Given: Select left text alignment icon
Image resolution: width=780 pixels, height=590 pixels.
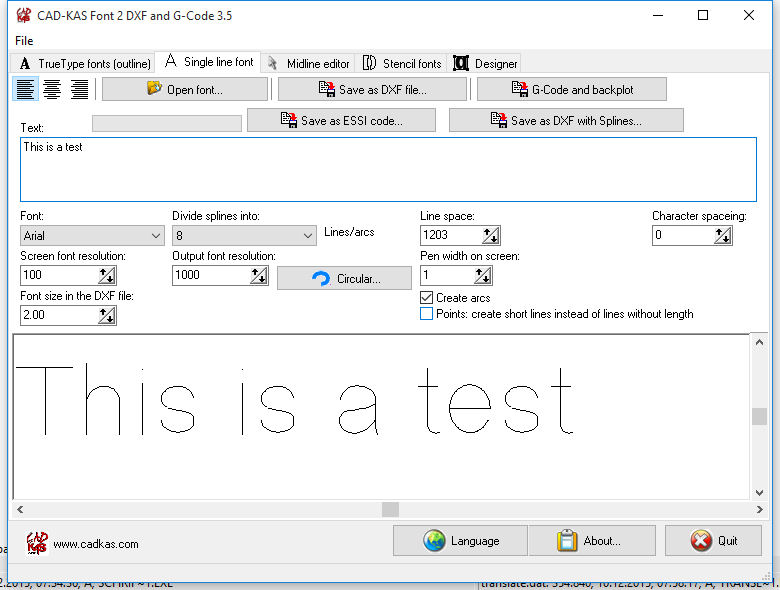Looking at the screenshot, I should [26, 89].
